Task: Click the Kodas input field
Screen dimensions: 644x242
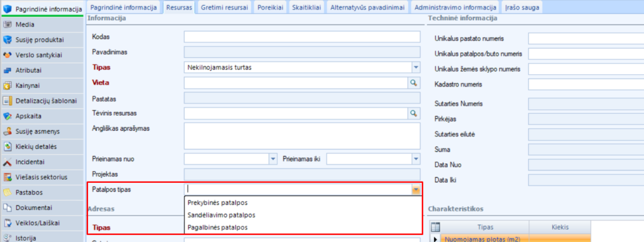Action: point(303,37)
